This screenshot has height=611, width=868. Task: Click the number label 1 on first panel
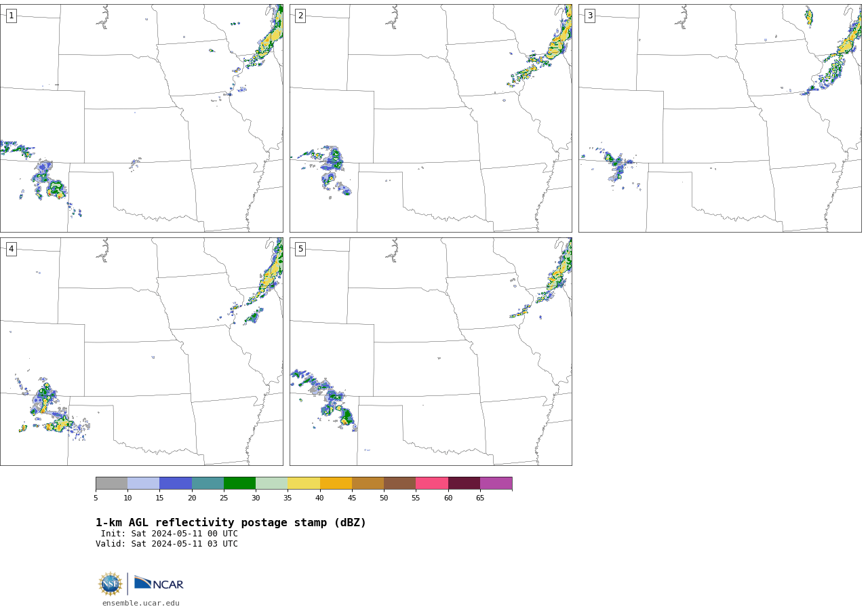(11, 16)
